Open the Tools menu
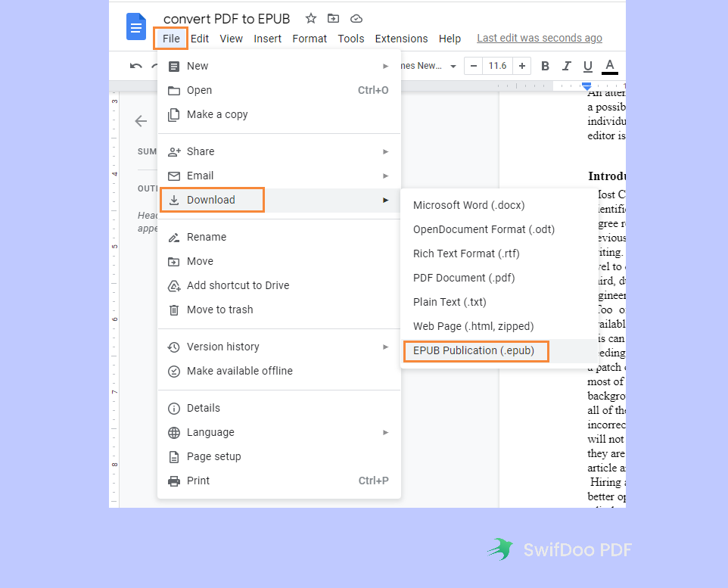Screen dimensions: 728x588 351,39
